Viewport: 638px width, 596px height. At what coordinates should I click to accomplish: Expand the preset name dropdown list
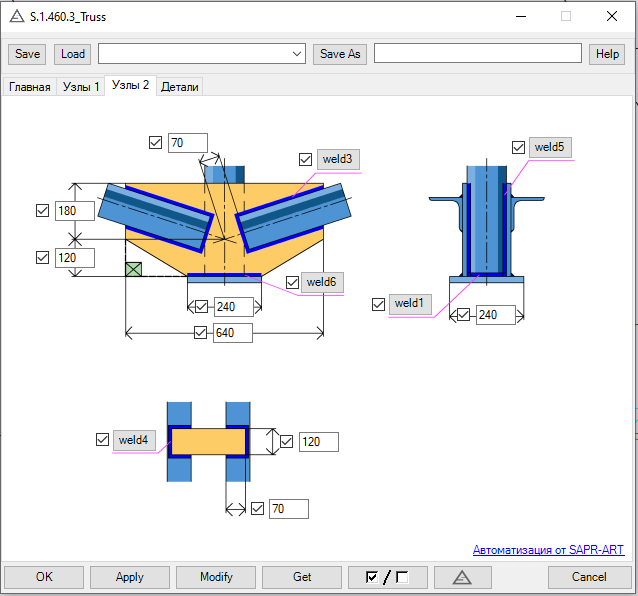click(x=297, y=54)
